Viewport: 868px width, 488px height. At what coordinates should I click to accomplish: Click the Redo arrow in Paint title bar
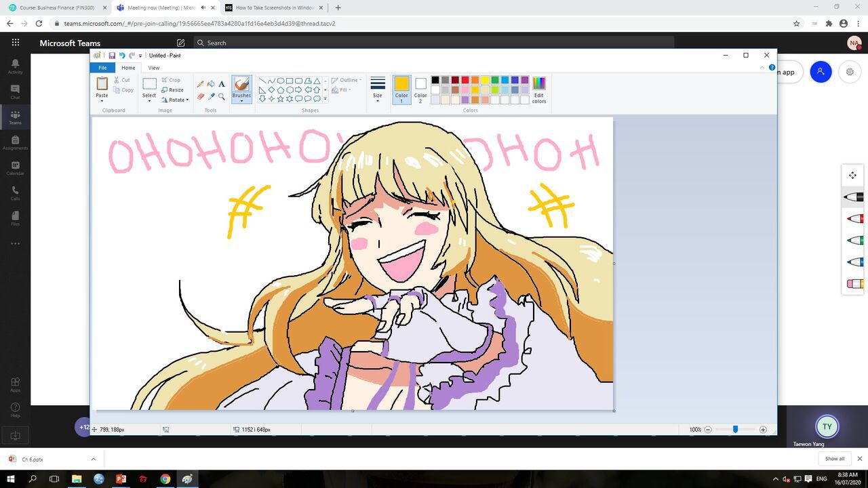132,56
